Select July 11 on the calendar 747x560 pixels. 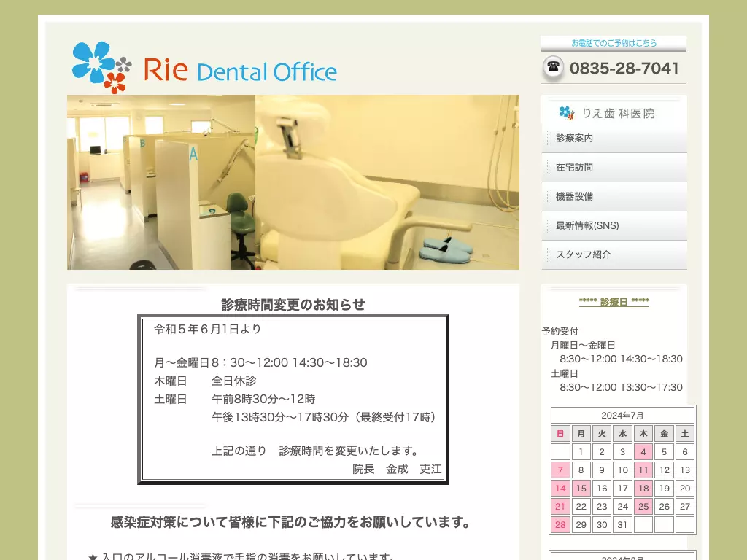pos(643,470)
